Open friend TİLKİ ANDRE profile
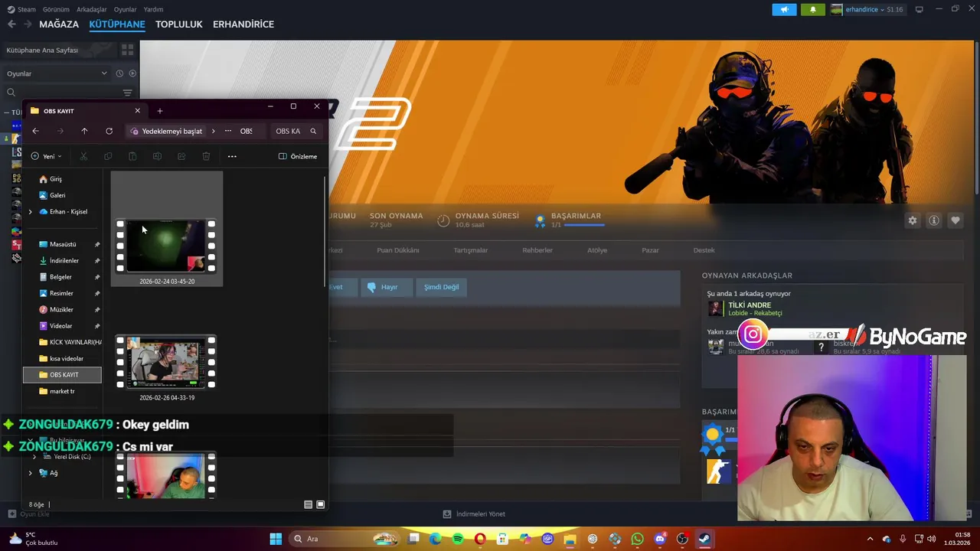This screenshot has width=980, height=551. pyautogui.click(x=750, y=305)
